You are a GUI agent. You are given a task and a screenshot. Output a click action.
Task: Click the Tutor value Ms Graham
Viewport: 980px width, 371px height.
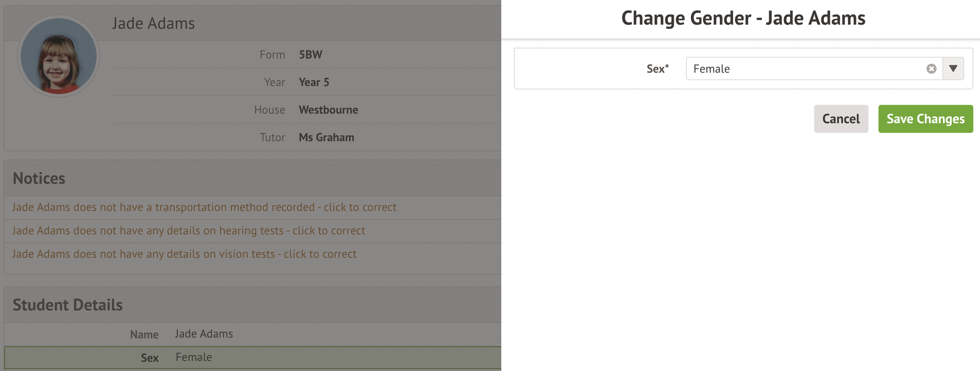pos(326,137)
